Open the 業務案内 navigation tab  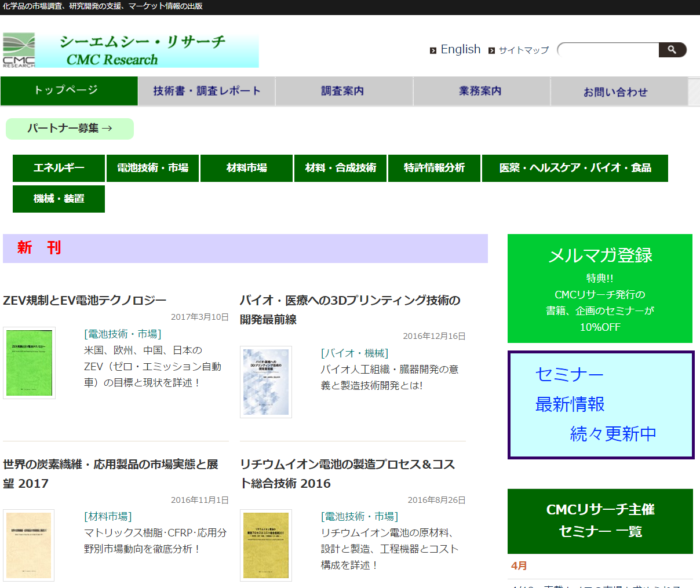482,91
